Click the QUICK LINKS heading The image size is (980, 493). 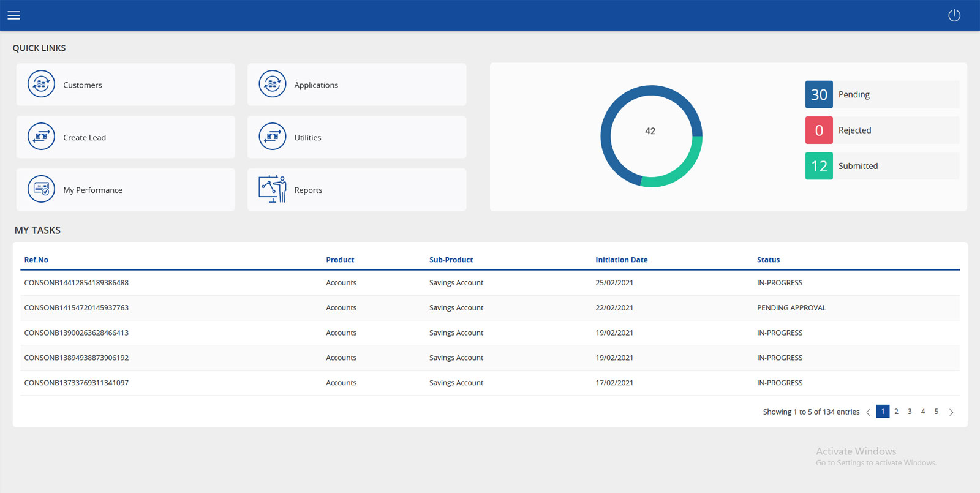39,48
